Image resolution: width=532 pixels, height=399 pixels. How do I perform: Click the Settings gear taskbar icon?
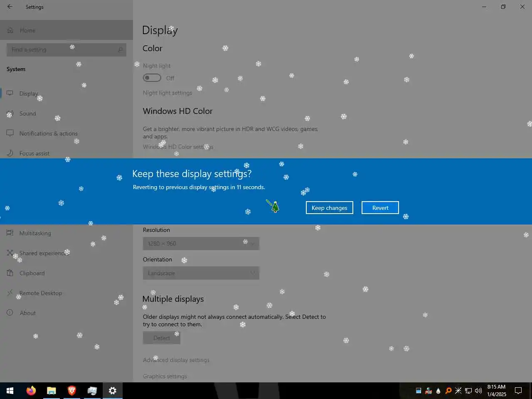pyautogui.click(x=113, y=391)
